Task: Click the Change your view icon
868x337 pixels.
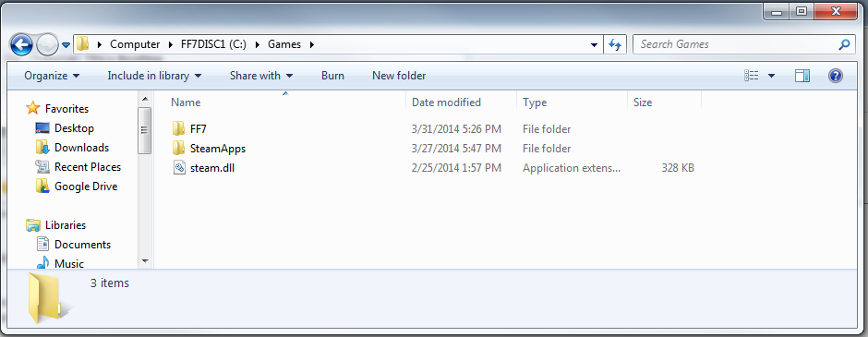Action: click(x=752, y=76)
